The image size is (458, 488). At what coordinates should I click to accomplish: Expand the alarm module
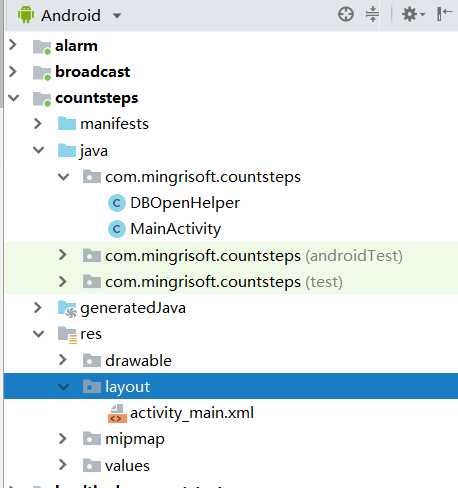click(x=13, y=45)
